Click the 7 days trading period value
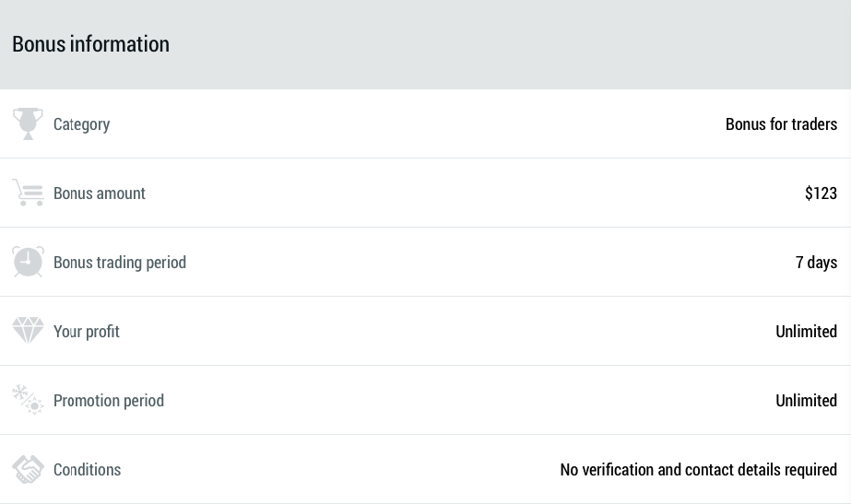Viewport: 851px width, 504px height. (816, 263)
